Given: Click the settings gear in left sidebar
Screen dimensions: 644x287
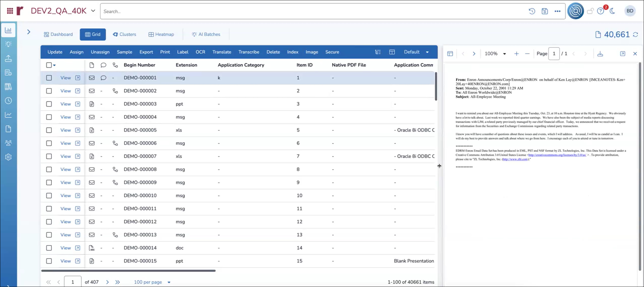Looking at the screenshot, I should [8, 157].
